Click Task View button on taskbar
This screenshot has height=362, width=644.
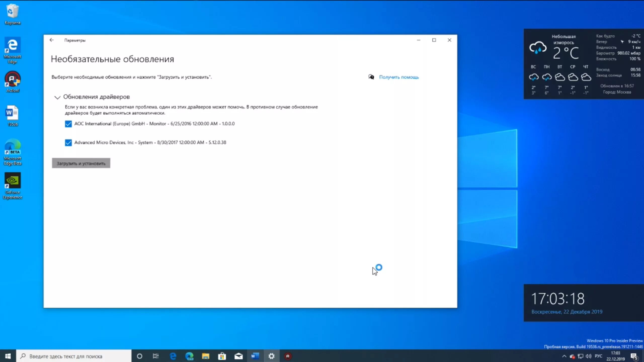pos(156,356)
